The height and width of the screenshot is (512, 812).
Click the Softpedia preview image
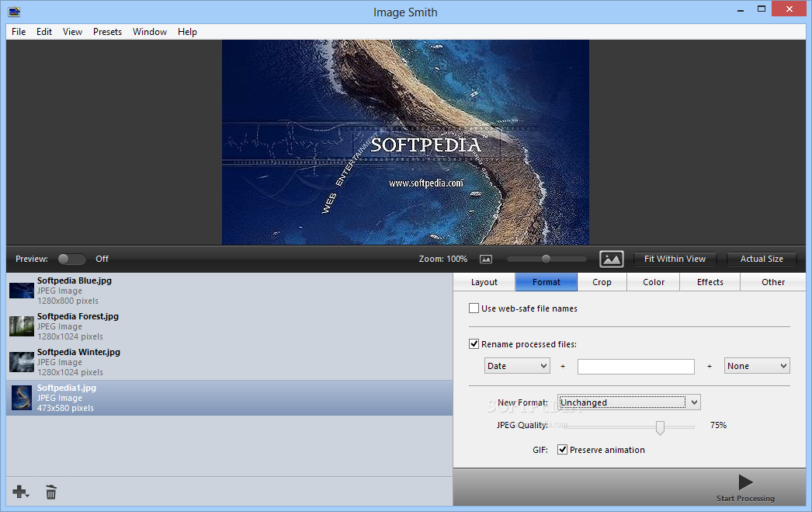point(405,142)
